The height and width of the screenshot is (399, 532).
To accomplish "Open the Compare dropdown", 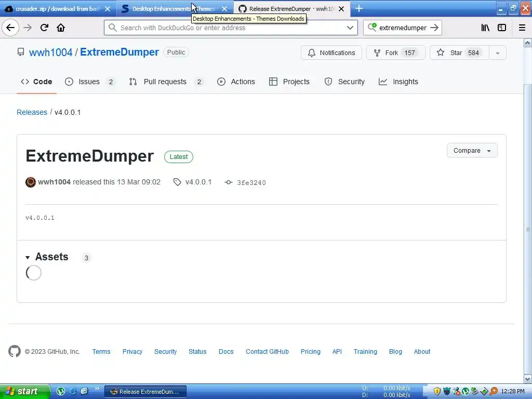I will tap(472, 150).
